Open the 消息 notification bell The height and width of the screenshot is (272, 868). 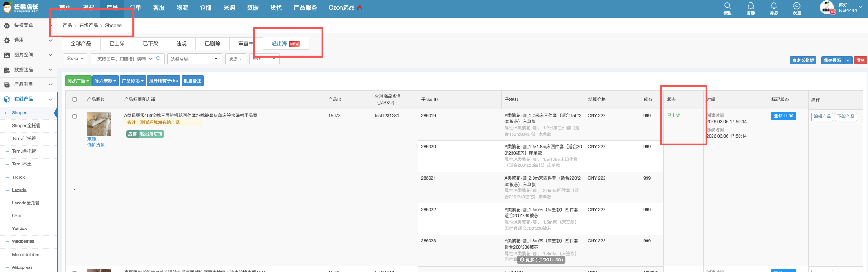[x=774, y=6]
